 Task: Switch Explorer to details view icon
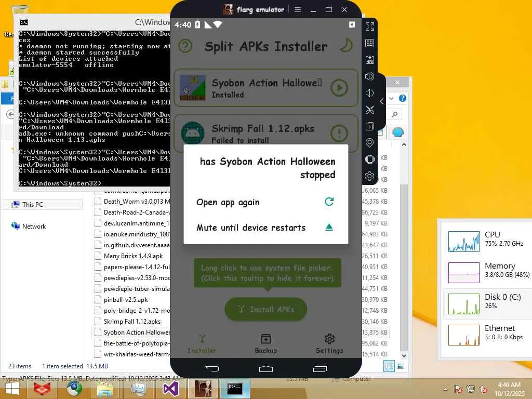389,366
